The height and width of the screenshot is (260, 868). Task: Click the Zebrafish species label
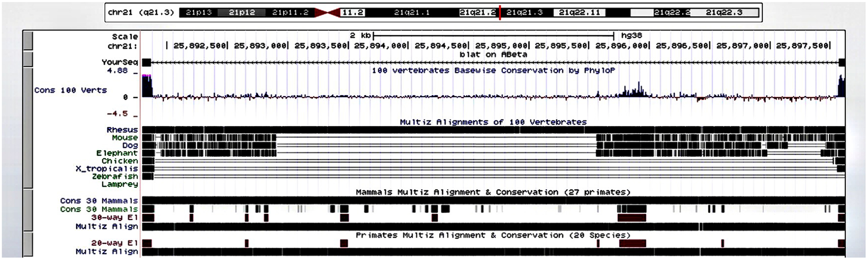pos(115,176)
